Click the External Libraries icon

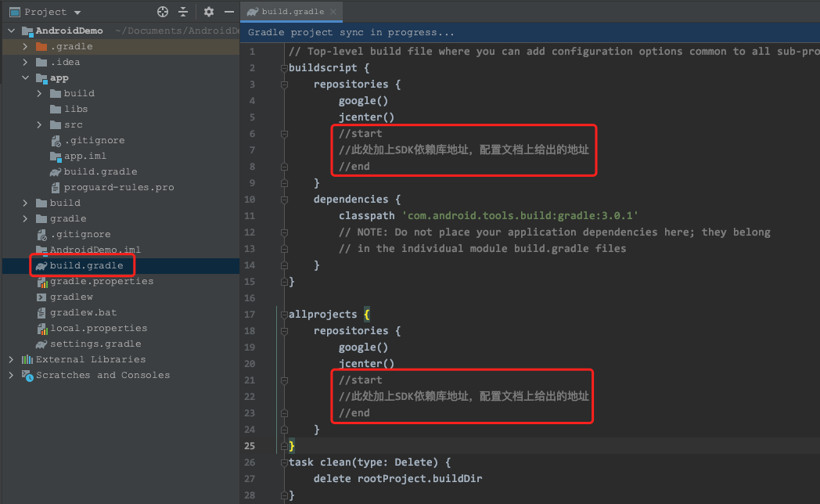coord(27,360)
